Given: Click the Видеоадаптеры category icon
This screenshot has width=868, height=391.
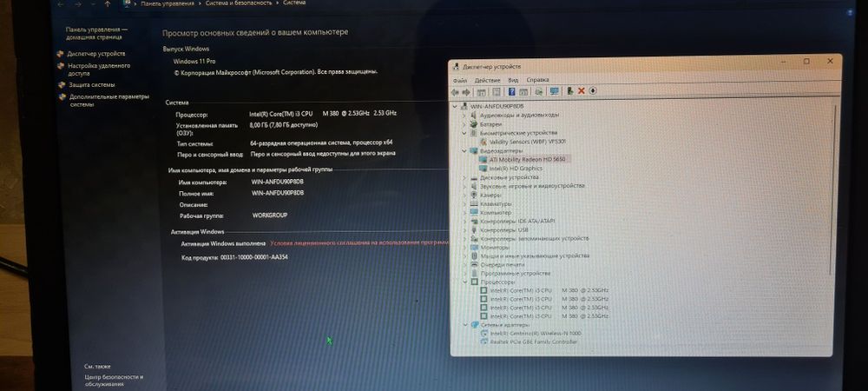Looking at the screenshot, I should pos(474,150).
